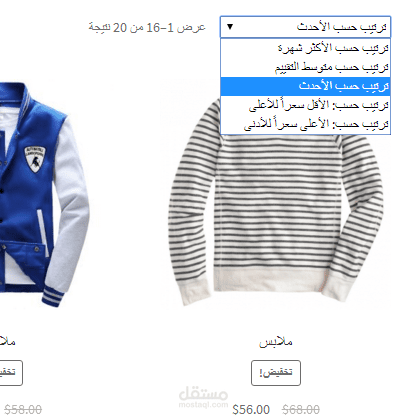Click the striped cuff of the jacket sleeve
407x417 pixels.
[52, 295]
